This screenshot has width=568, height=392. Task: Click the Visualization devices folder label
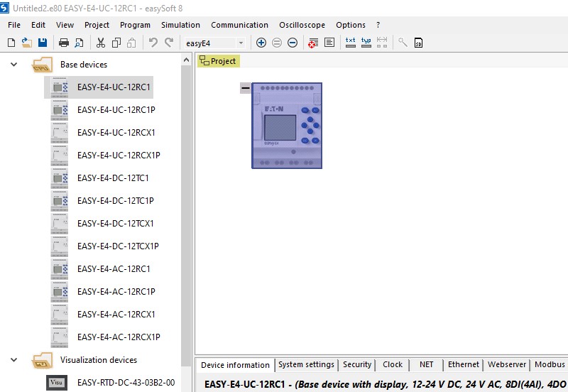pyautogui.click(x=99, y=360)
